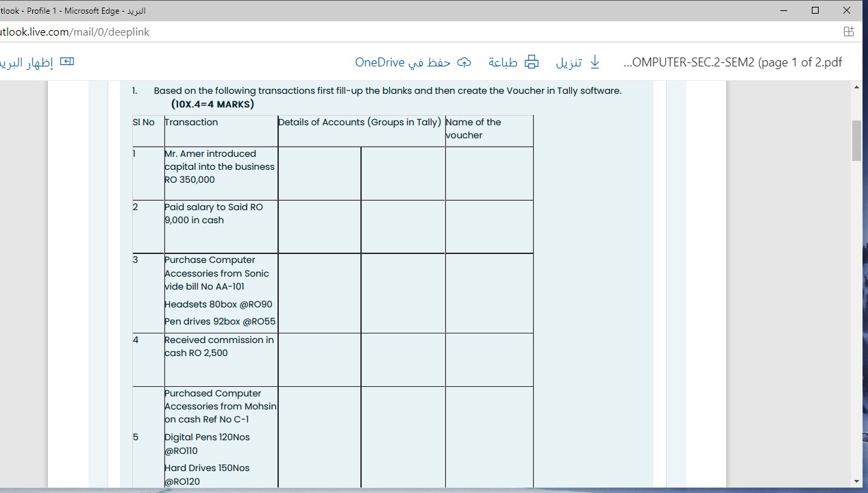868x493 pixels.
Task: Click the 'Transaction' column header
Action: coord(191,122)
